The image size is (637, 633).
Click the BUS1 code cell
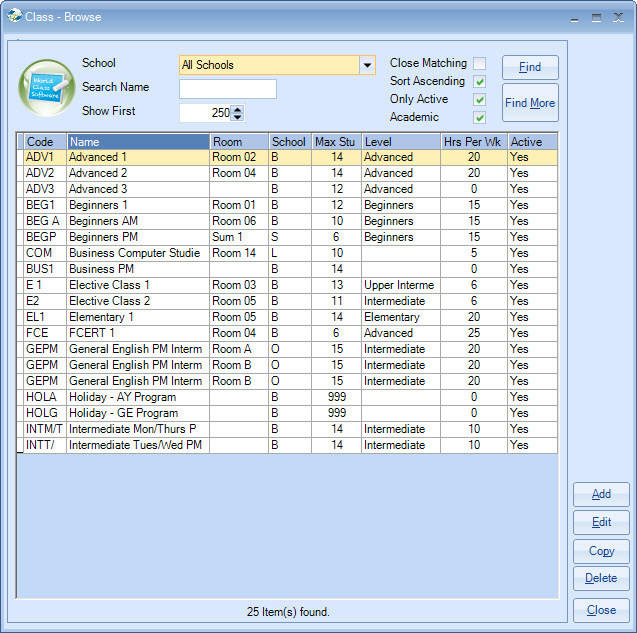pyautogui.click(x=45, y=269)
